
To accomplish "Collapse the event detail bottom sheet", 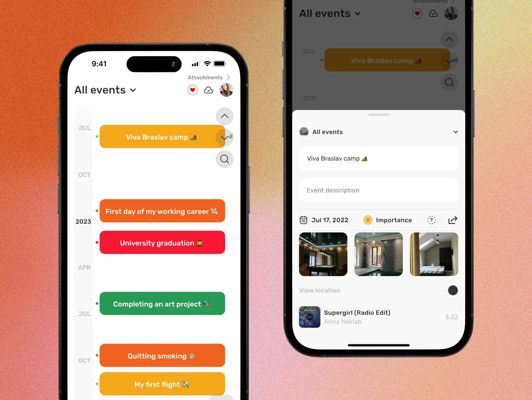I will point(378,114).
